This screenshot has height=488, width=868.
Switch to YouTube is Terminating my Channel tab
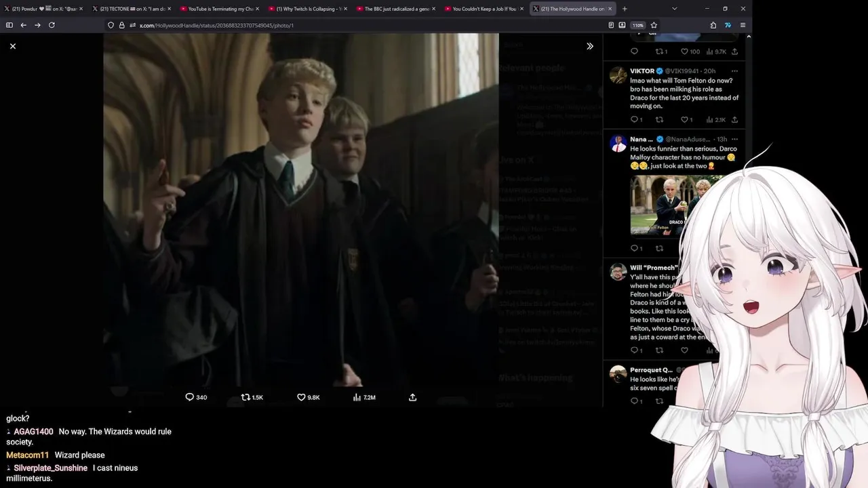218,9
